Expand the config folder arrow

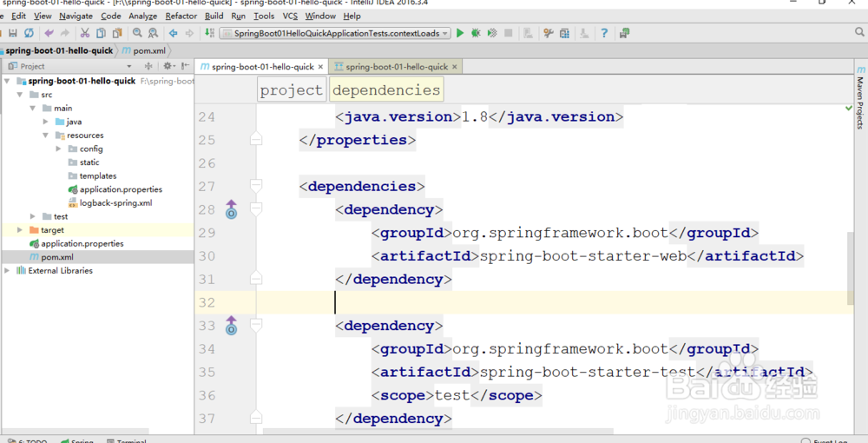click(x=58, y=149)
